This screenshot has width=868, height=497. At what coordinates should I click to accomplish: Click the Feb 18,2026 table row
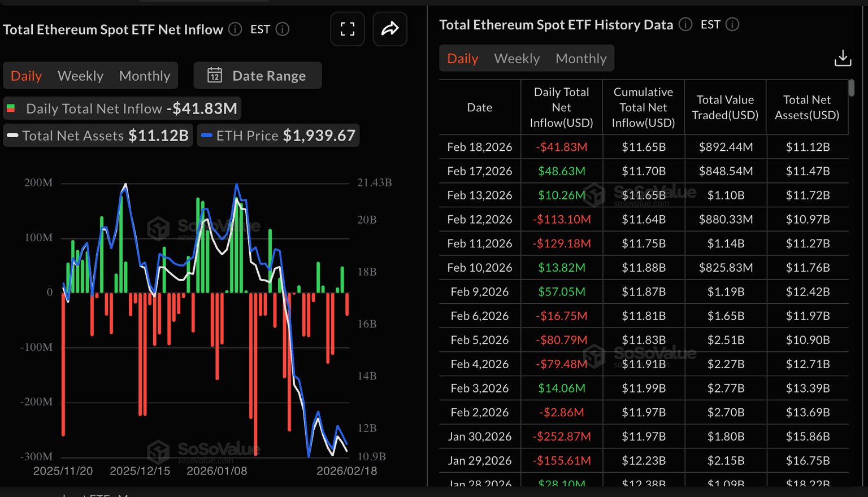pos(643,147)
